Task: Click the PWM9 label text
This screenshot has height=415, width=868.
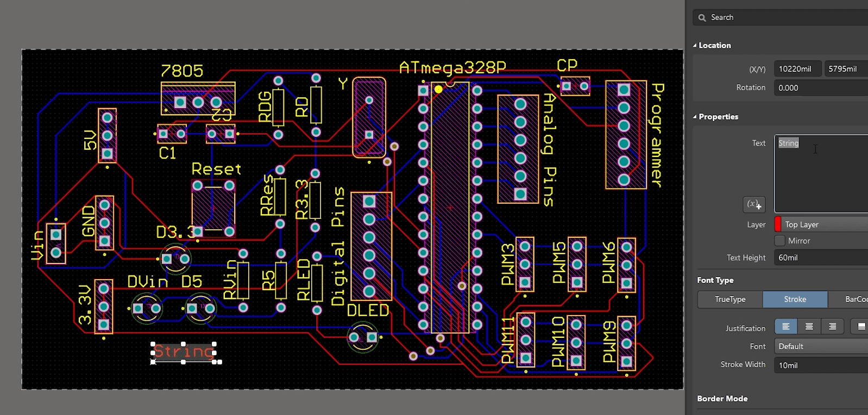Action: [609, 342]
